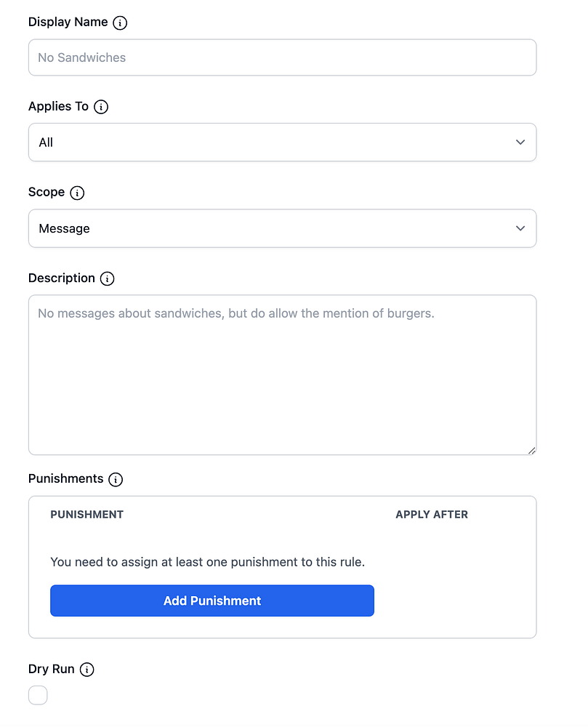Click the Description field label
Viewport: 588px width, 727px height.
click(x=62, y=278)
